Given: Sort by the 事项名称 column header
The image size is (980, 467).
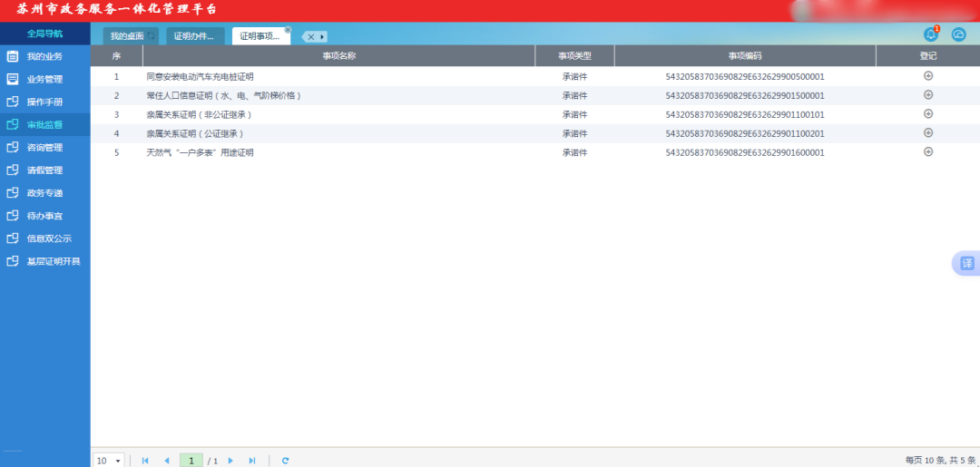Looking at the screenshot, I should tap(338, 56).
